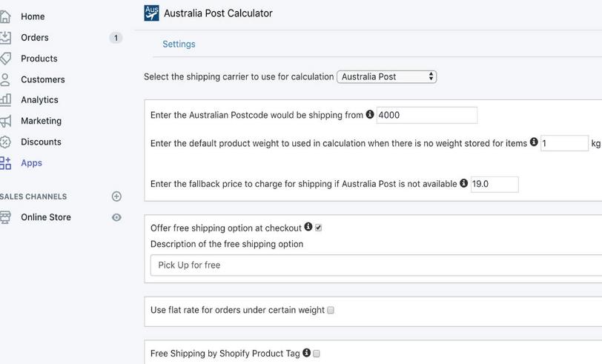The height and width of the screenshot is (364, 602).
Task: Go to Apps in the sidebar
Action: pos(31,163)
